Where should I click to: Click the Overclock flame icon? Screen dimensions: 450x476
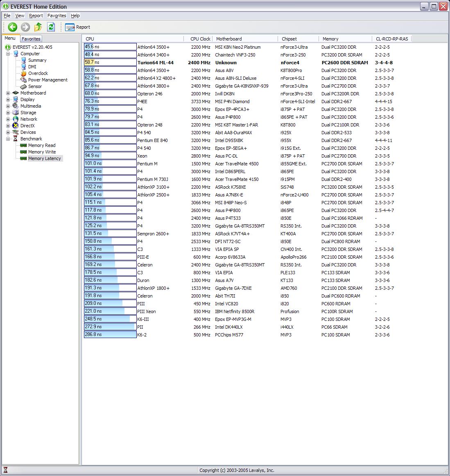coord(24,73)
